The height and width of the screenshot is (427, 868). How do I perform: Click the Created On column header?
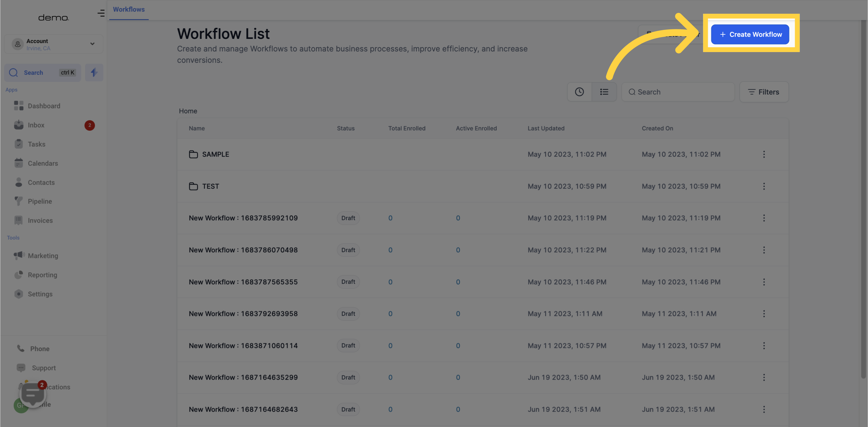pyautogui.click(x=657, y=128)
